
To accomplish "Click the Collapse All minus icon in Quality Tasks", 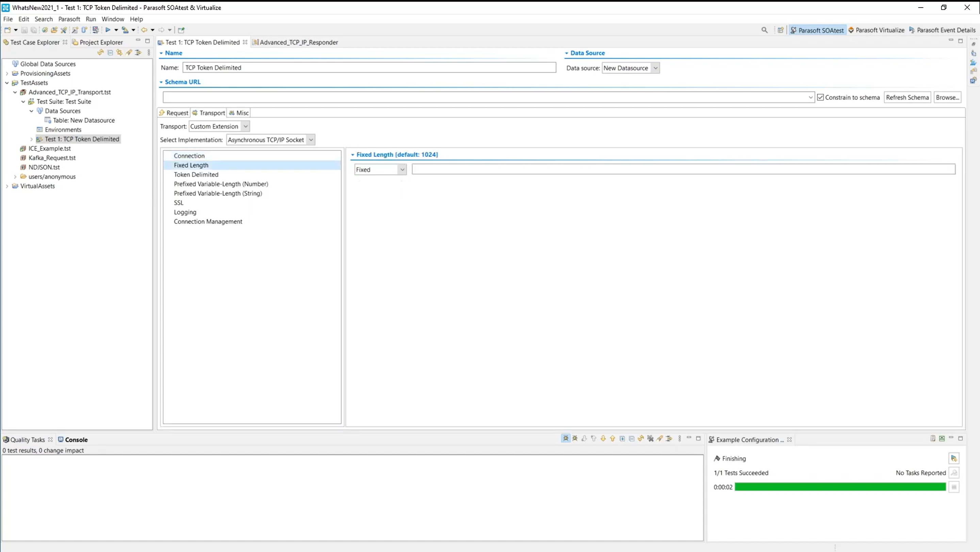I will pyautogui.click(x=632, y=438).
